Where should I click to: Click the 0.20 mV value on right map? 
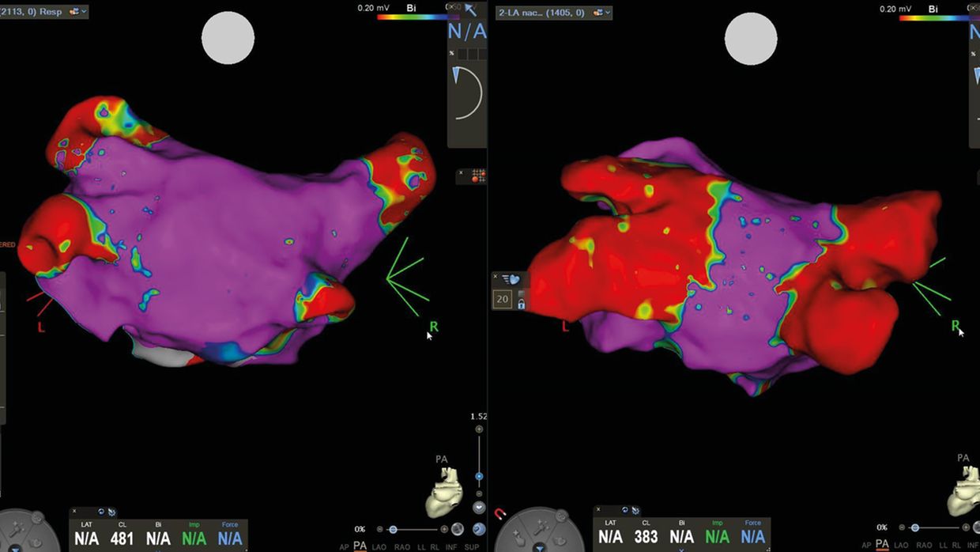point(895,8)
